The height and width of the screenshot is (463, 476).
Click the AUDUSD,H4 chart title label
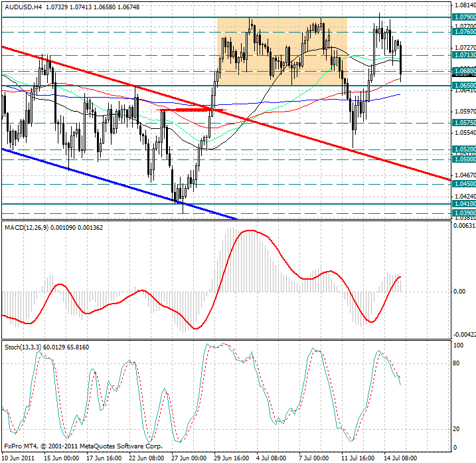(25, 5)
